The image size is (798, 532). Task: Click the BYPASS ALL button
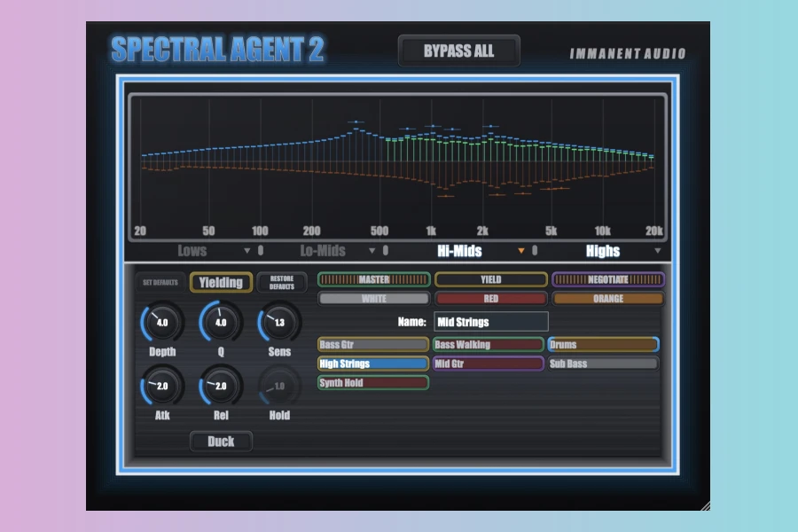tap(458, 51)
